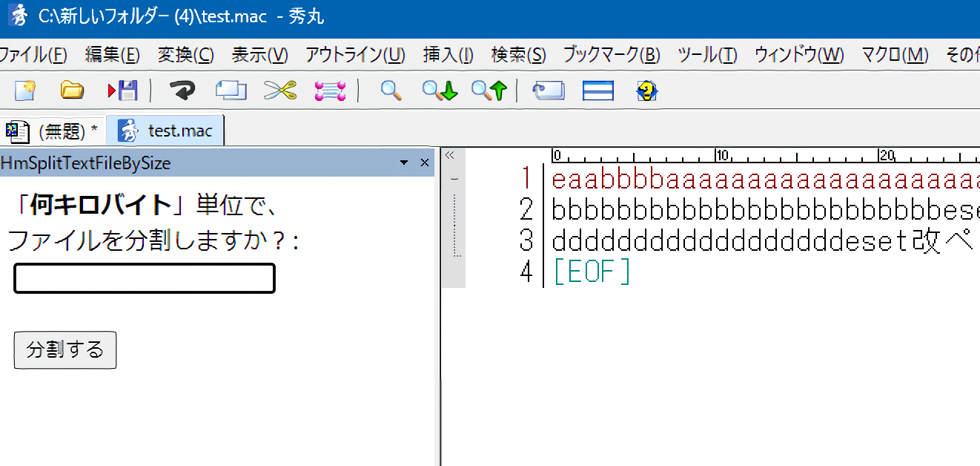The width and height of the screenshot is (980, 466).
Task: Click the New file toolbar icon
Action: pos(25,91)
